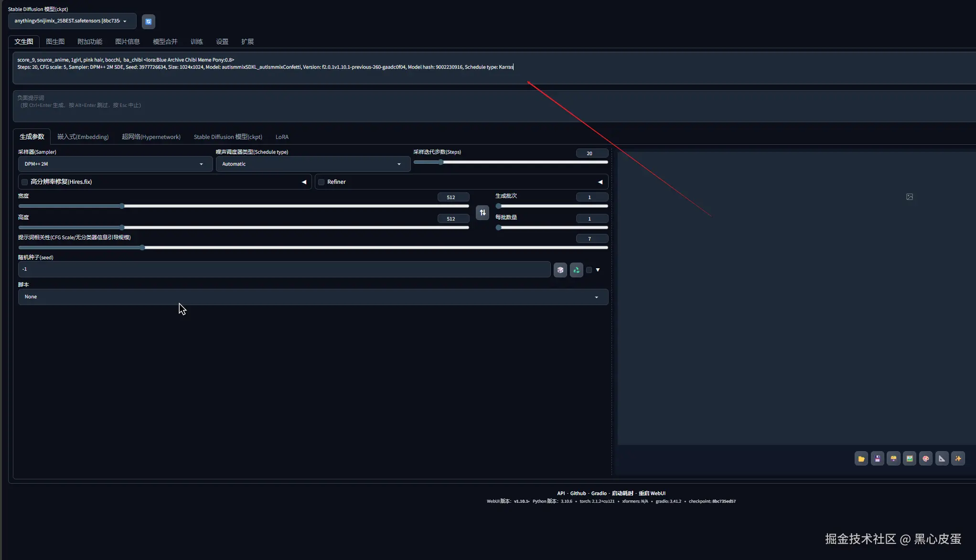Click the Github footer link
The image size is (976, 560).
pyautogui.click(x=578, y=493)
